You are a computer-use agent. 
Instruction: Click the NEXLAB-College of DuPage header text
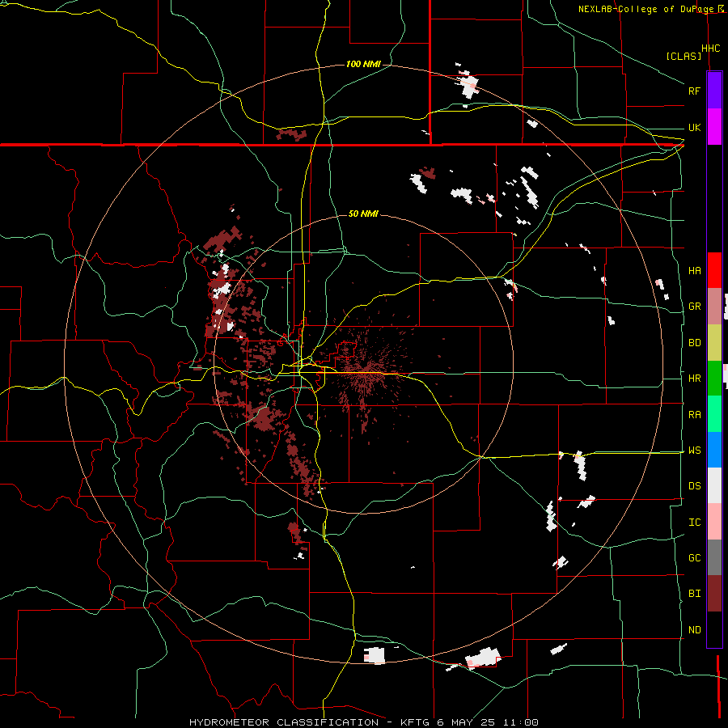(x=645, y=9)
